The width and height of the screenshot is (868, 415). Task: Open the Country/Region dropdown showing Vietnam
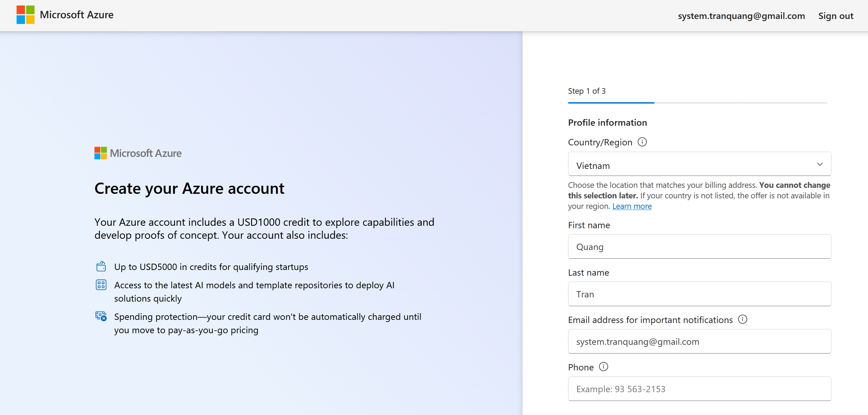click(699, 164)
